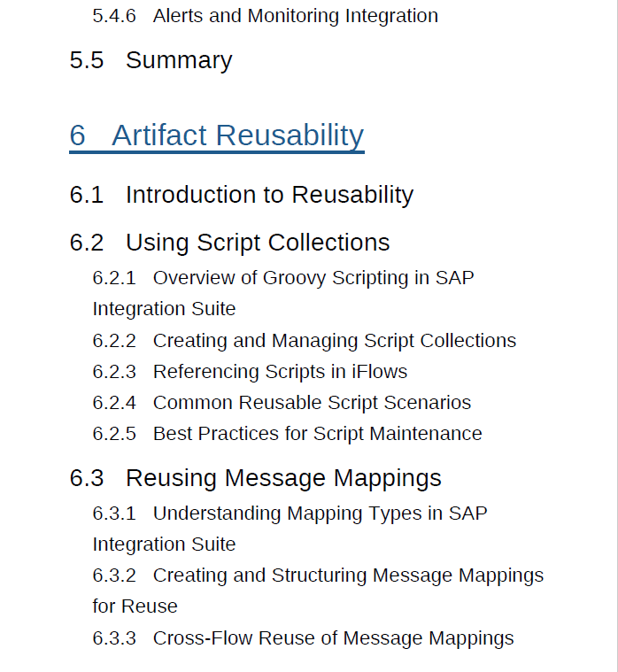Viewport: 618px width, 672px height.
Task: Go to Best Practices for Script Maintenance
Action: pos(317,434)
